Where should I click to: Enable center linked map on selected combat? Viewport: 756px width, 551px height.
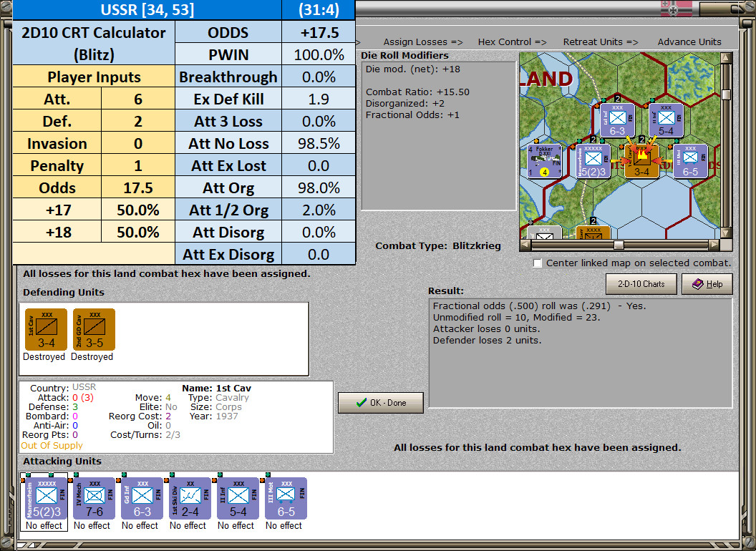point(538,263)
